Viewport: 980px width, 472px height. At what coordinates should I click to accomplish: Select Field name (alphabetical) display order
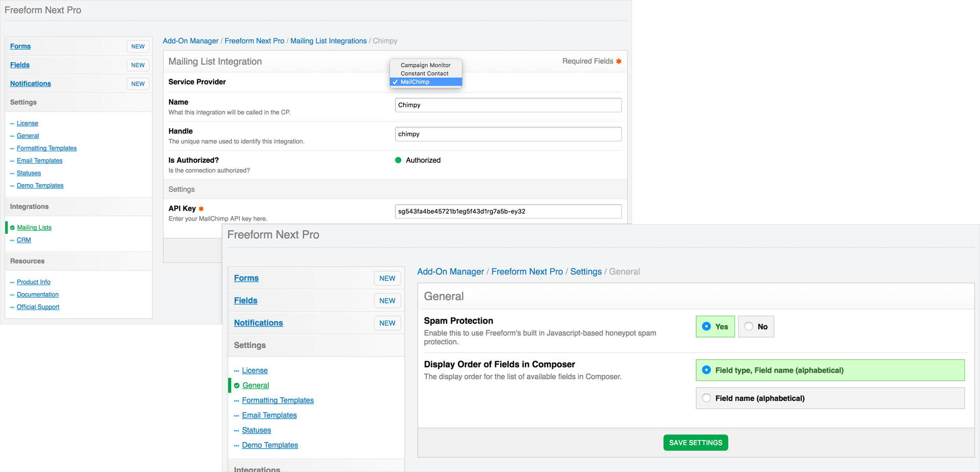(830, 398)
